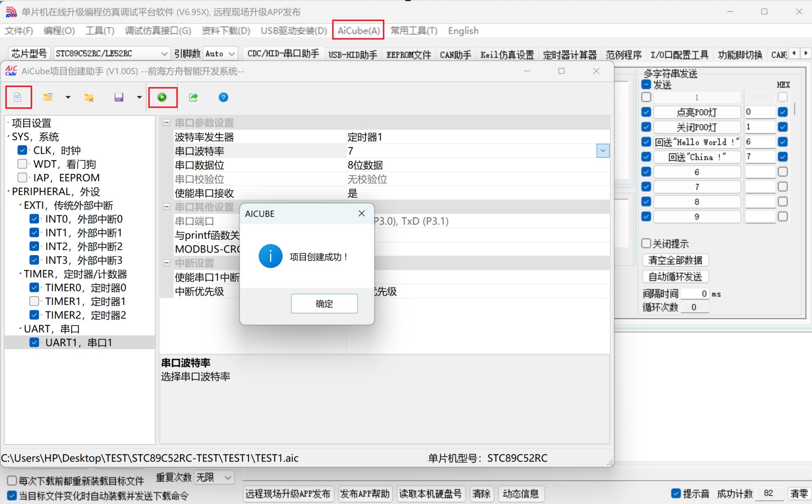Open the 资料下载(D) menu
This screenshot has height=504, width=812.
tap(226, 31)
